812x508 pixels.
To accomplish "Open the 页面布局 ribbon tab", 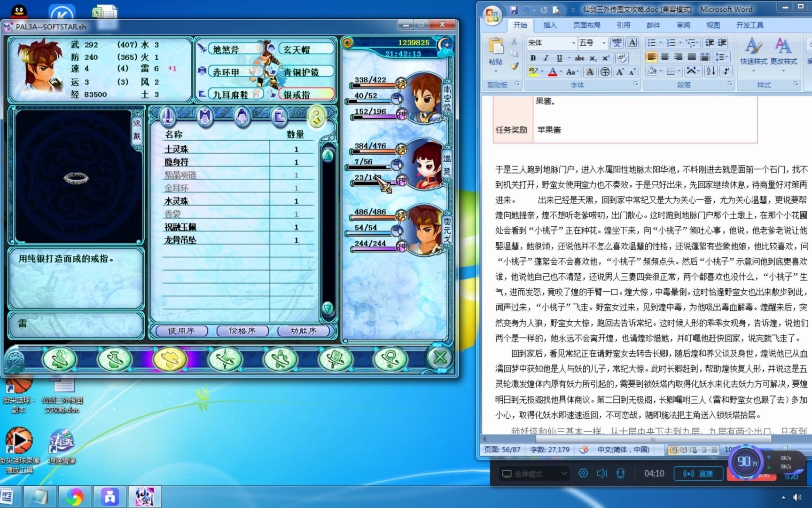I will click(x=587, y=25).
